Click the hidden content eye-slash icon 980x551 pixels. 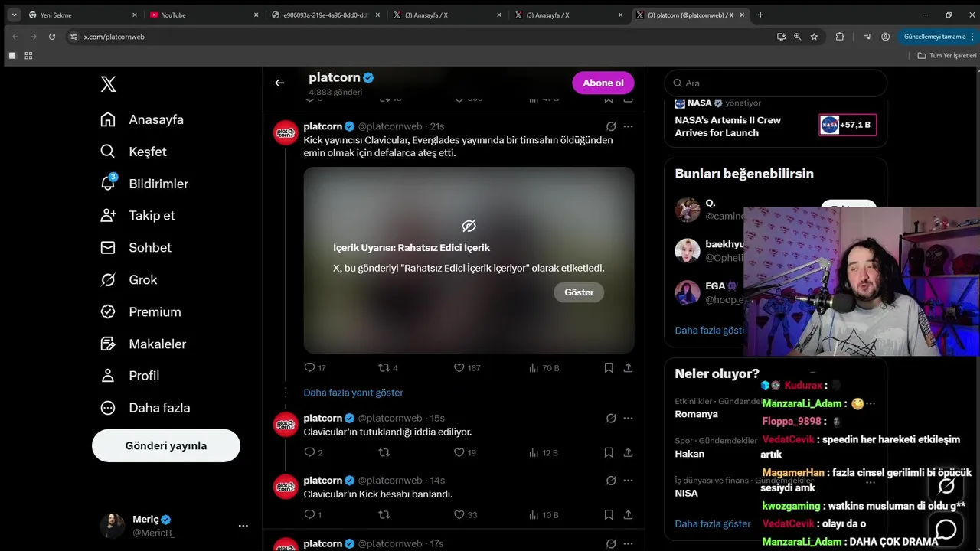(x=469, y=226)
